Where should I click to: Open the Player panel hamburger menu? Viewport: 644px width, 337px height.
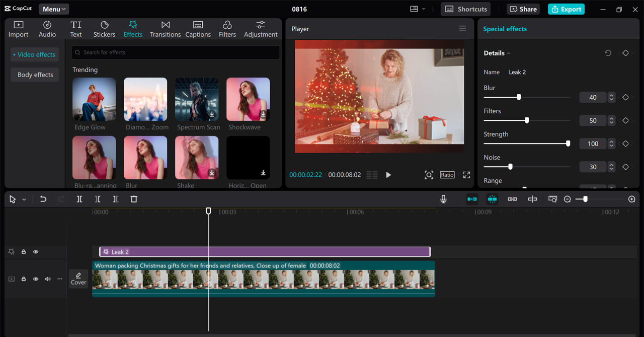tap(462, 29)
